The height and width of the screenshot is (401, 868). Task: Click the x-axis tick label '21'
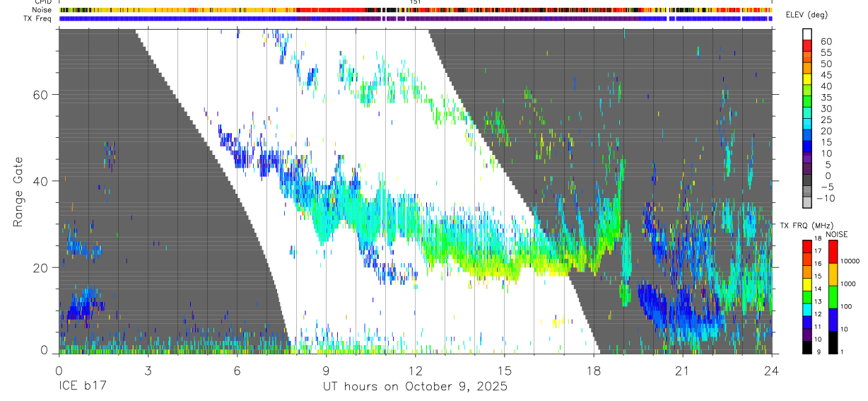click(x=683, y=371)
